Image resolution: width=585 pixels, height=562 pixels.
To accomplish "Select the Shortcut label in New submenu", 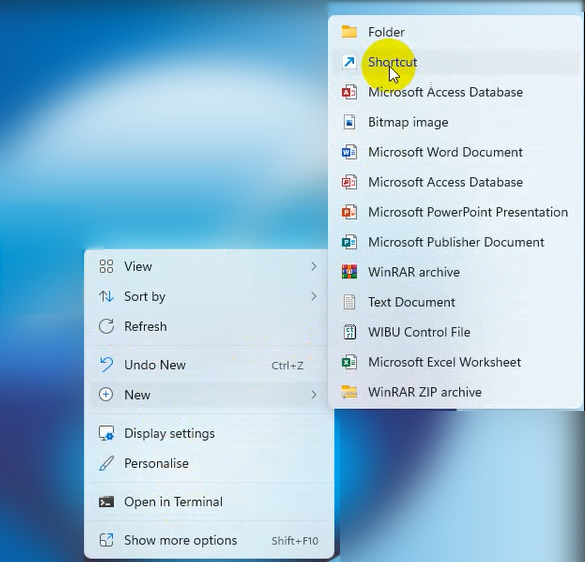I will click(x=392, y=62).
